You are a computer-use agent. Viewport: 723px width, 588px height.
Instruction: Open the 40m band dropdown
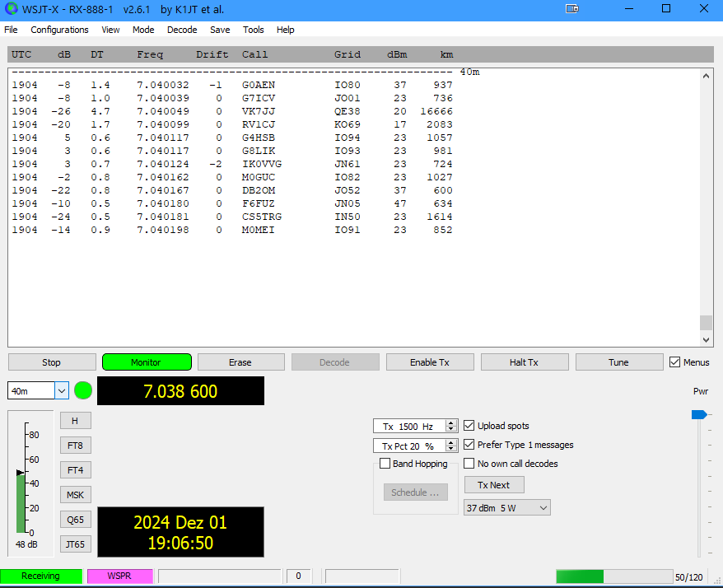pyautogui.click(x=61, y=390)
